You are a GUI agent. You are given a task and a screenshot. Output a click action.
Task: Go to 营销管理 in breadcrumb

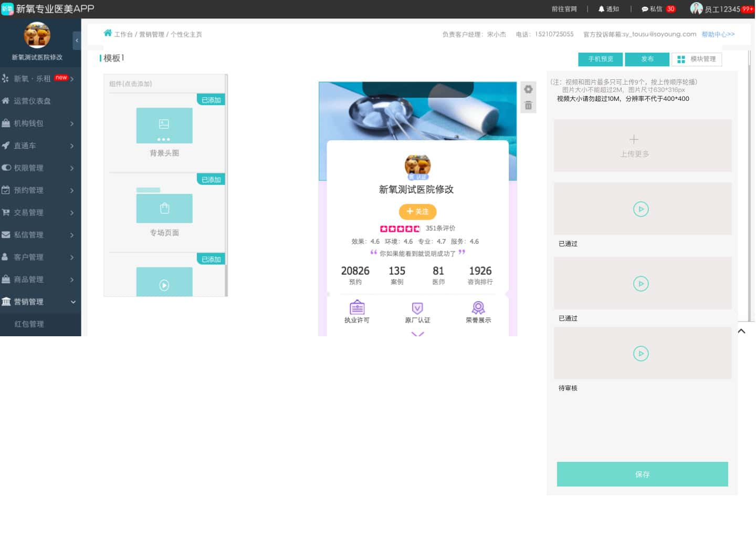point(152,35)
